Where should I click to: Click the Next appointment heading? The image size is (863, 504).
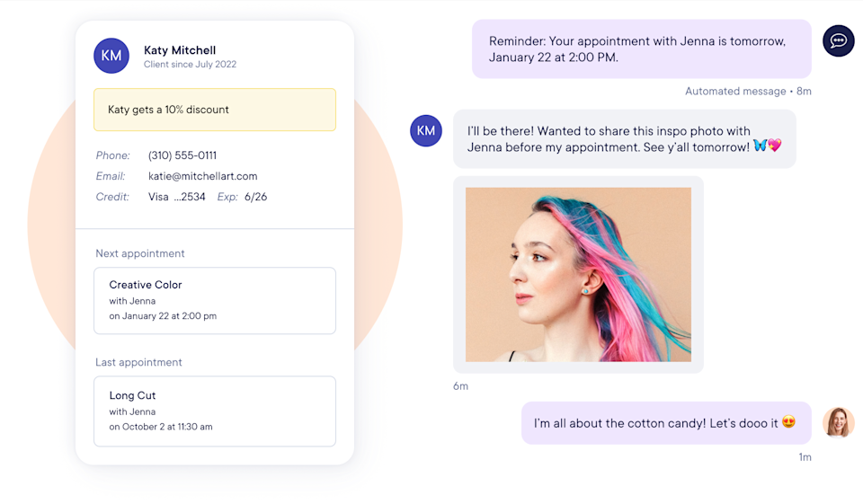click(140, 253)
